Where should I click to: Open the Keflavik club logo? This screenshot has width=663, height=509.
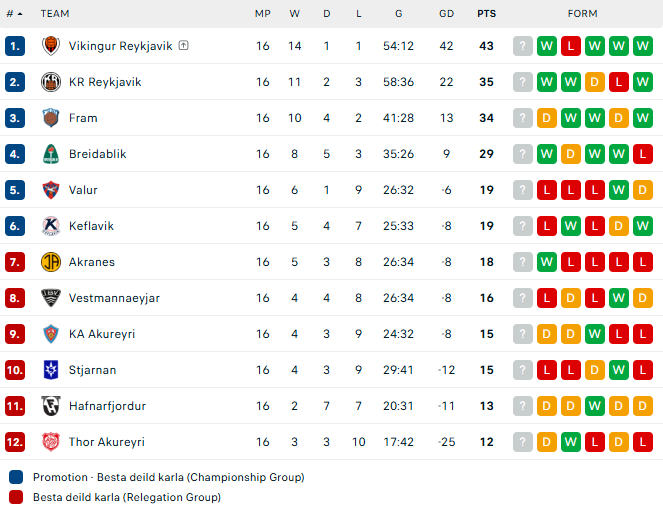pos(51,226)
